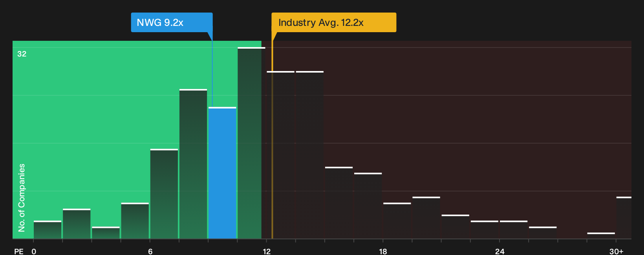This screenshot has height=255, width=644.
Task: Click the histogram bar starting at PE 6
Action: [x=164, y=194]
